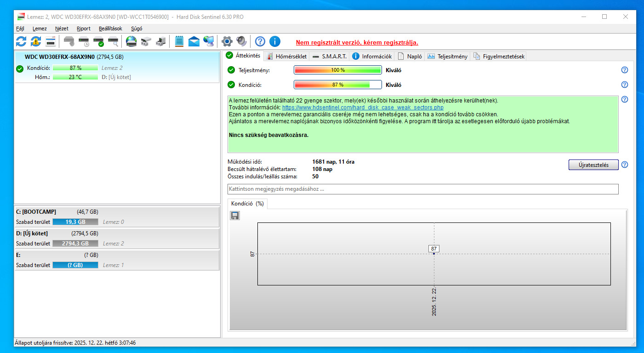Click the Nincs szükség beavatkozásra text
The height and width of the screenshot is (353, 644).
pos(268,135)
